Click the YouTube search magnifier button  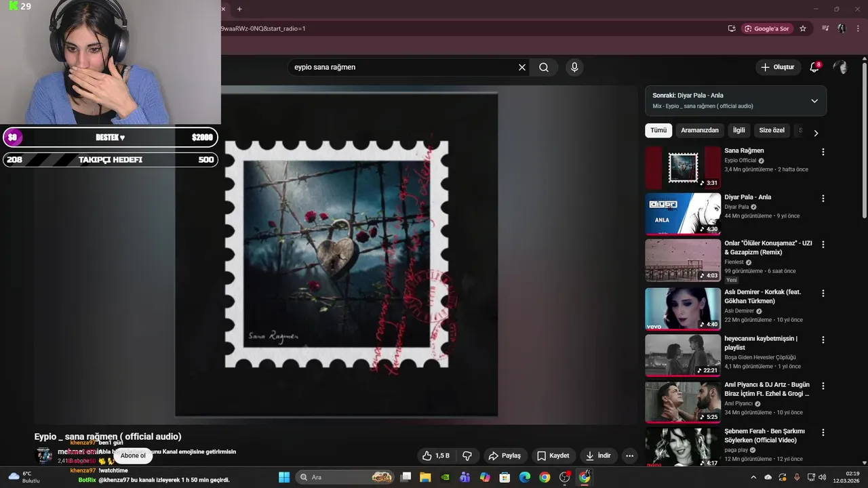pos(544,67)
